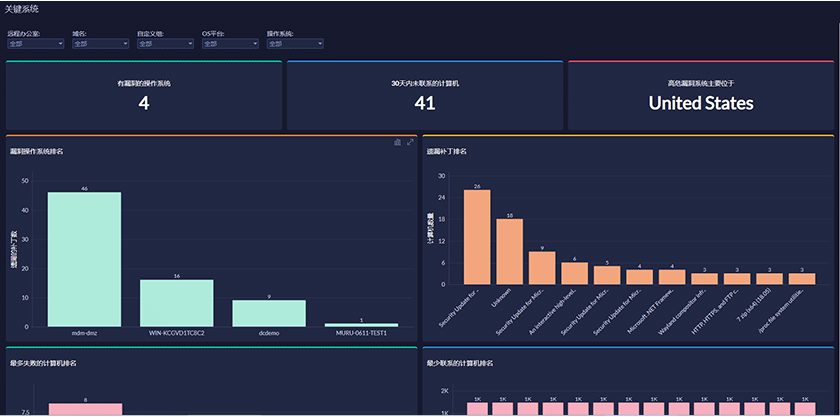The image size is (840, 417).
Task: Open the 远程办公室 filter dropdown
Action: pyautogui.click(x=36, y=44)
